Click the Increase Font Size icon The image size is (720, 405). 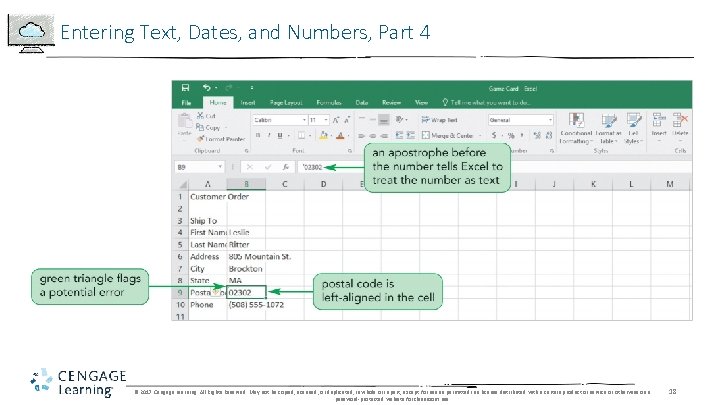pyautogui.click(x=336, y=120)
